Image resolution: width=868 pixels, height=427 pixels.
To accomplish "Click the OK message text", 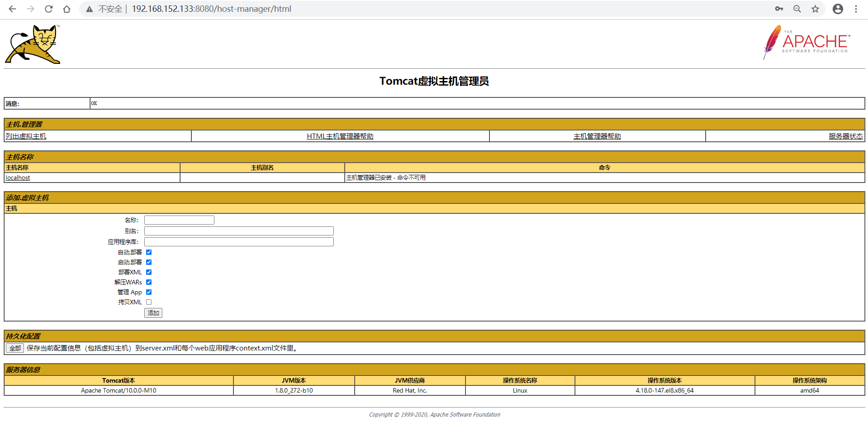I will (94, 104).
